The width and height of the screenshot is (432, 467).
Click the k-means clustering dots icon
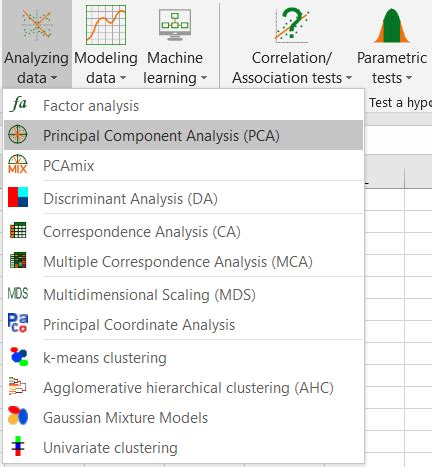pos(19,356)
